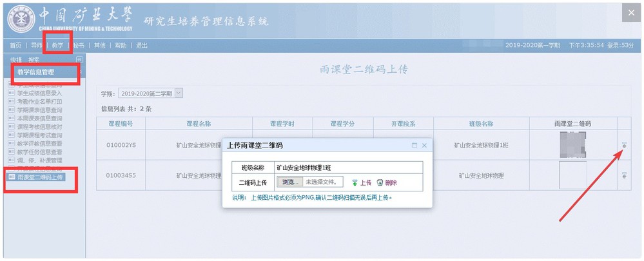Open 教学任务信息查看 in sidebar
644x261 pixels.
39,152
